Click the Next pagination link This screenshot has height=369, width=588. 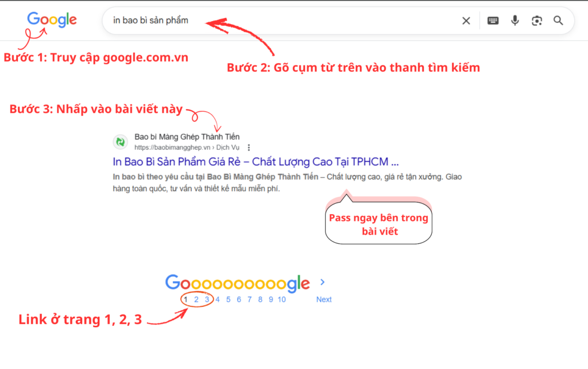[324, 300]
